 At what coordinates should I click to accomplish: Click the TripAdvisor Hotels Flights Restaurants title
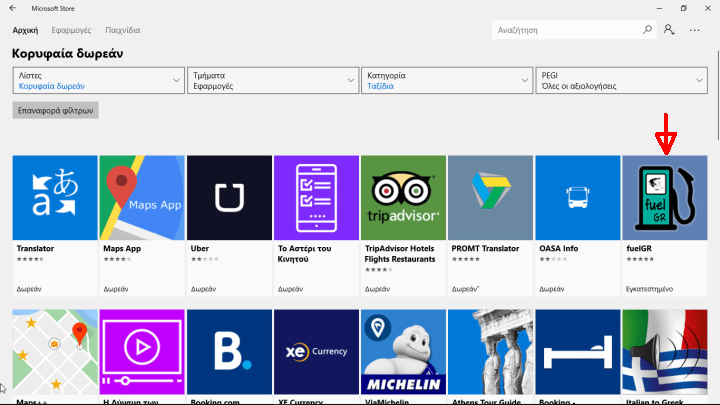pos(400,254)
